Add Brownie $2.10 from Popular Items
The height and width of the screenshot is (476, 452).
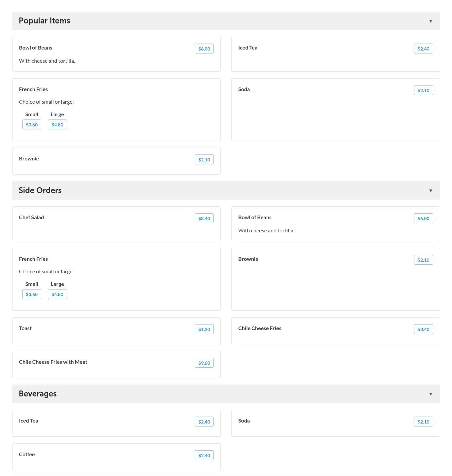204,160
